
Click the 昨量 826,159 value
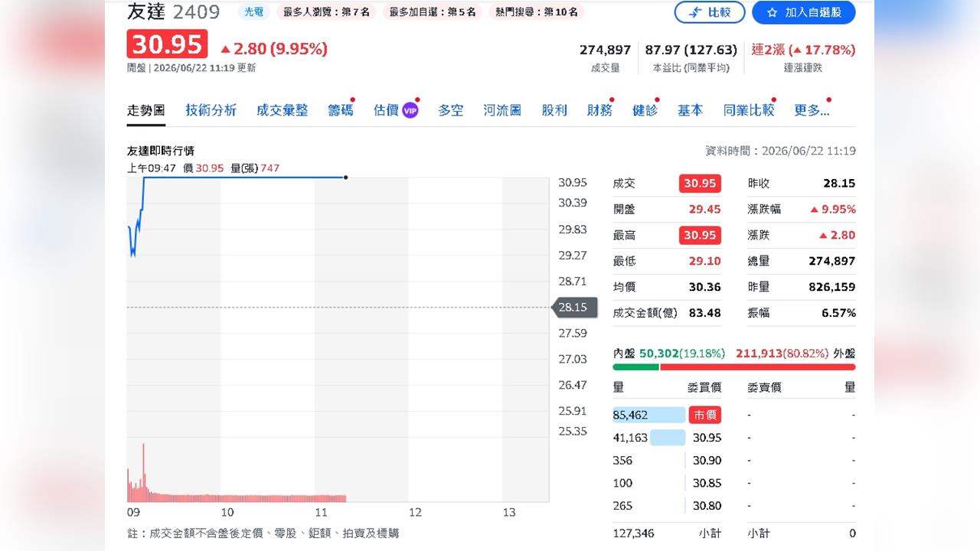point(832,287)
